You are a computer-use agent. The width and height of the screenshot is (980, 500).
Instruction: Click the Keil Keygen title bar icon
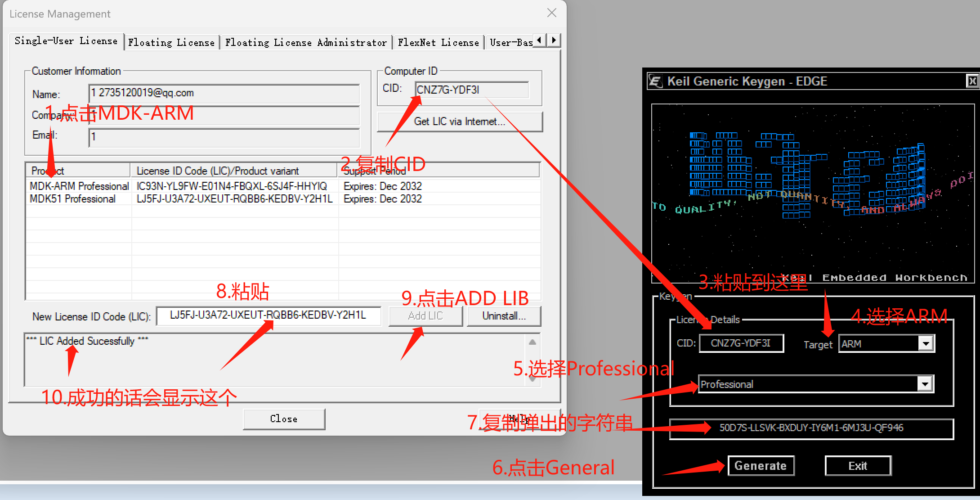[655, 81]
